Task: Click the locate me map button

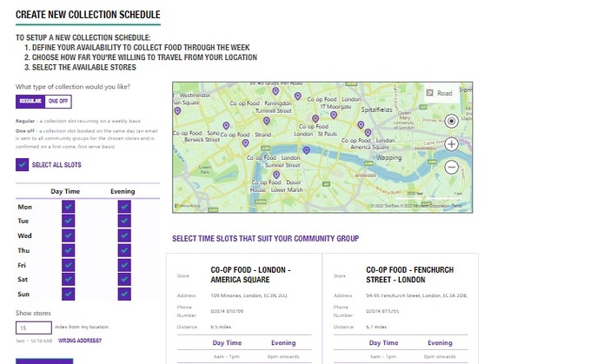Action: (x=451, y=121)
